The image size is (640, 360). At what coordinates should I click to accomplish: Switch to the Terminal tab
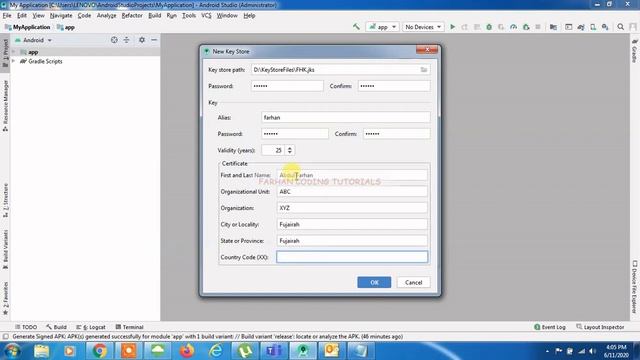pos(129,327)
